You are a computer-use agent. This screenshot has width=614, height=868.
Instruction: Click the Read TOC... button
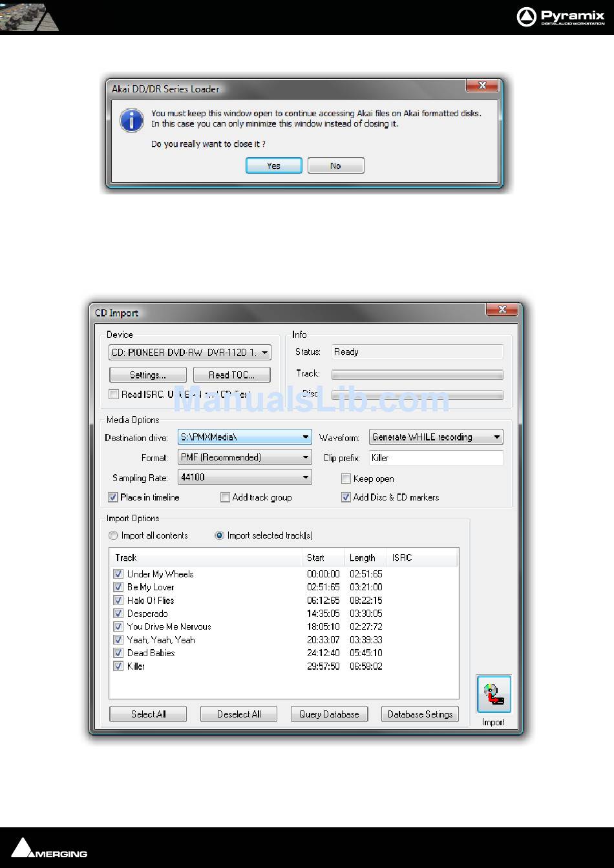231,375
